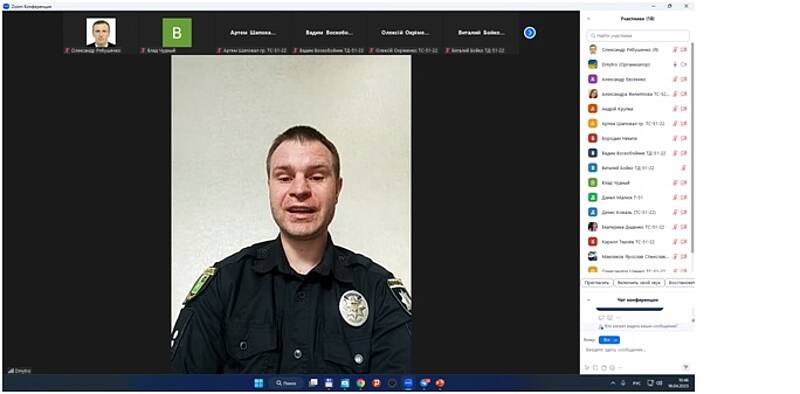This screenshot has height=394, width=800.
Task: Click the Пригласить button
Action: pyautogui.click(x=597, y=282)
